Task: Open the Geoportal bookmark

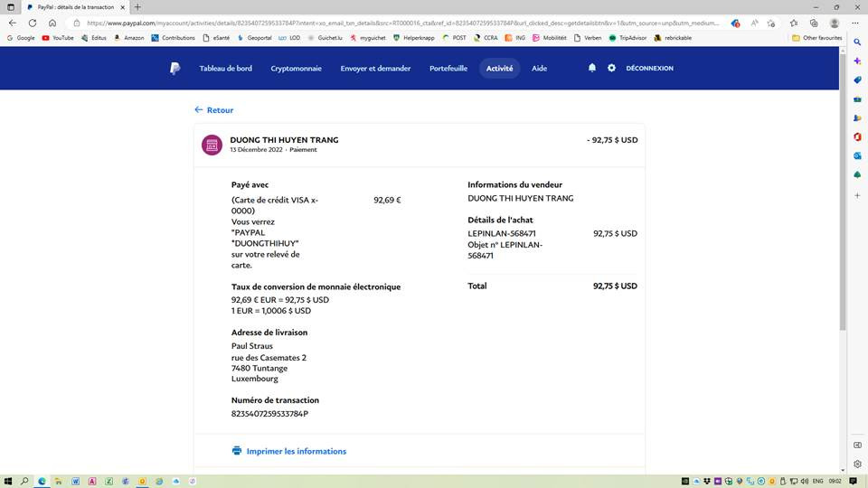Action: pos(254,38)
